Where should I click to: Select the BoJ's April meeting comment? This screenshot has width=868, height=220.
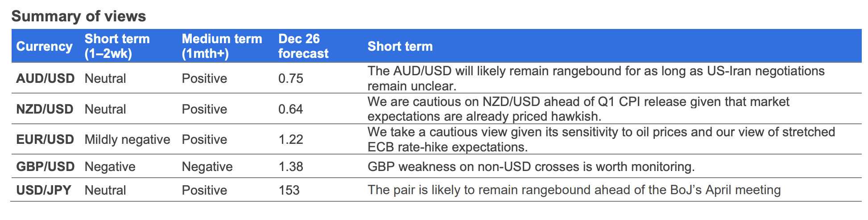[x=574, y=190]
